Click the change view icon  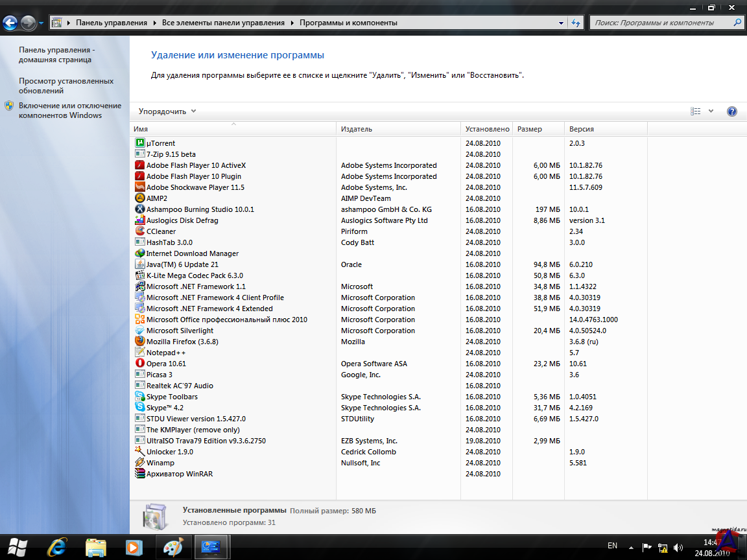pos(696,111)
